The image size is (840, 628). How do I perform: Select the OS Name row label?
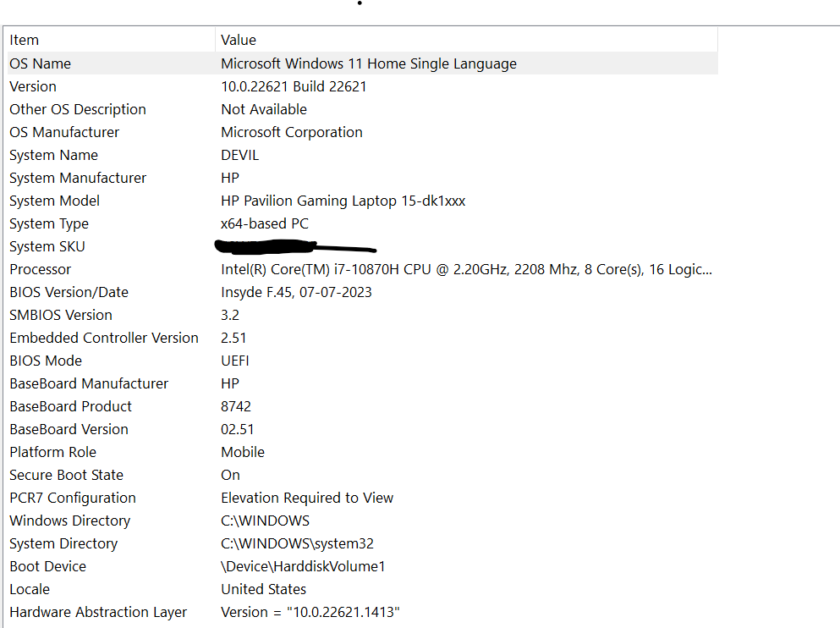[x=40, y=63]
